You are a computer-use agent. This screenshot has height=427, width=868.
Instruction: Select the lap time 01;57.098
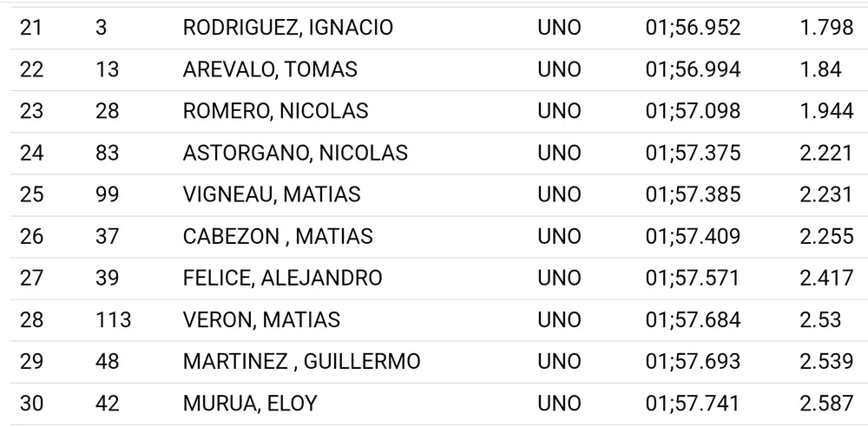[693, 111]
